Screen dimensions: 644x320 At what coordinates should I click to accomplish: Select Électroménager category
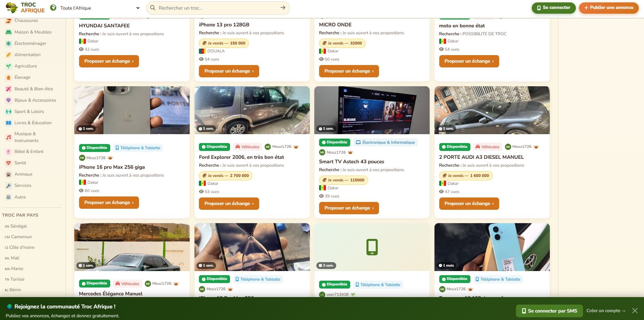pos(30,43)
